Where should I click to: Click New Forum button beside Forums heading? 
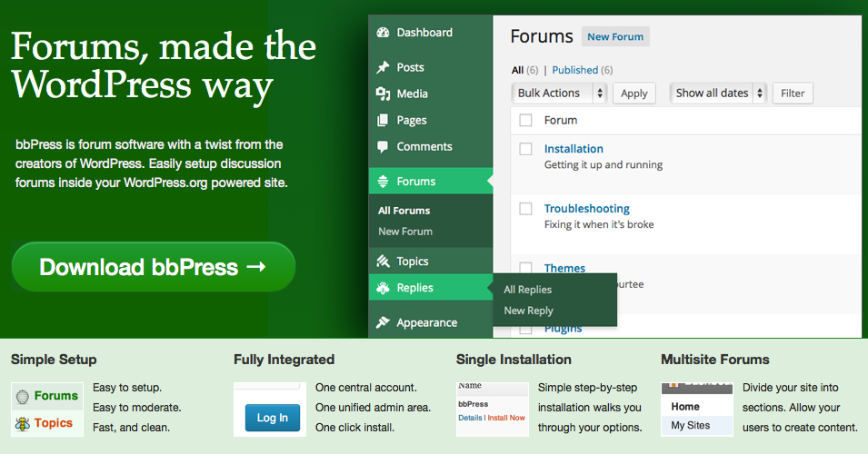pos(615,36)
